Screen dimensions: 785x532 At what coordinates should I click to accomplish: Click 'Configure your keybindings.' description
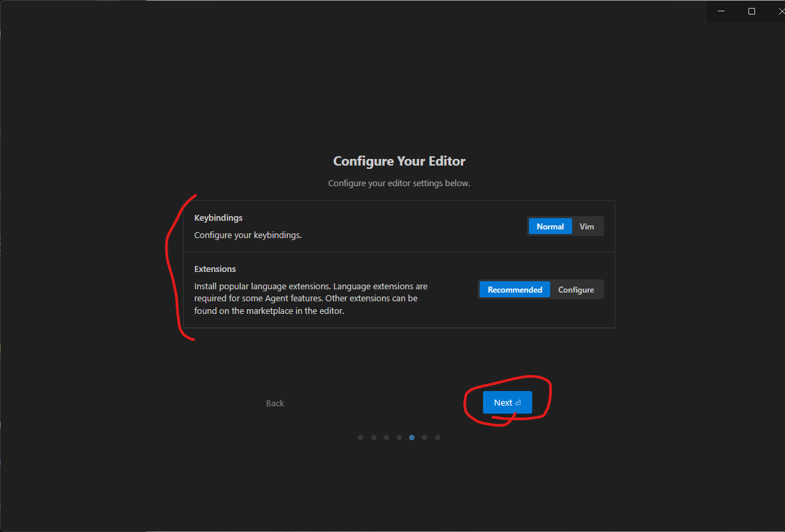(248, 235)
